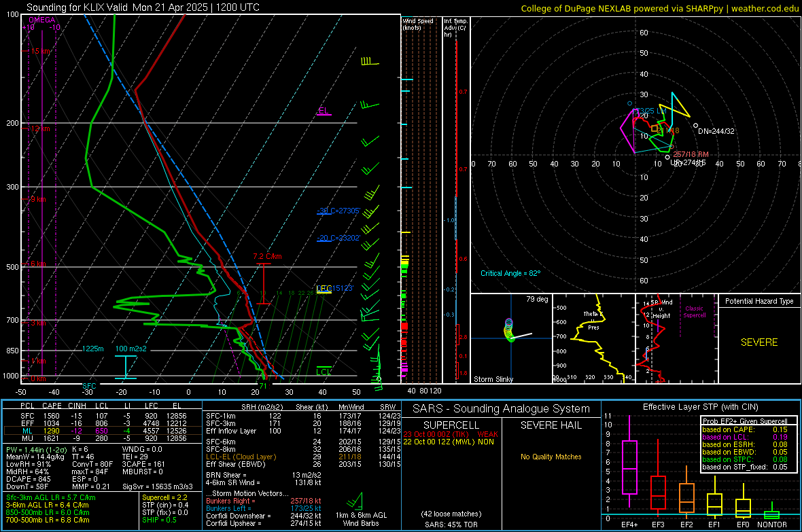Click the Theta-E v. Pres plot label
802x532 pixels.
(x=593, y=321)
